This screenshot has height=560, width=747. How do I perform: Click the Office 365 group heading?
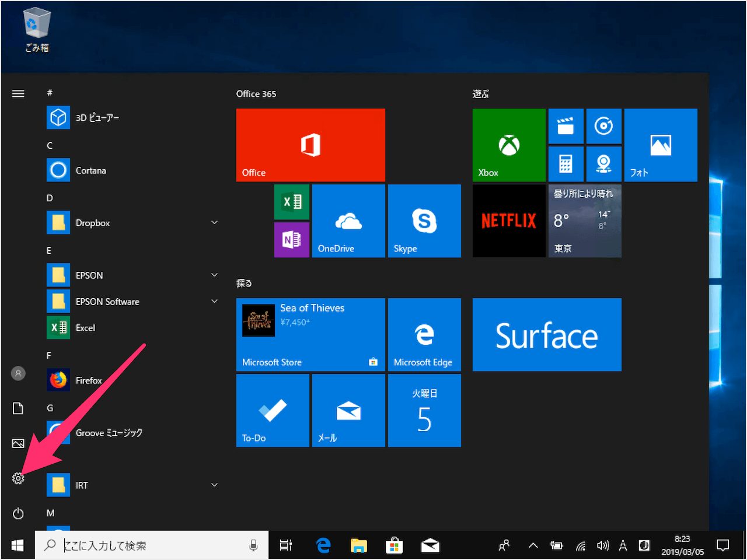(x=256, y=94)
